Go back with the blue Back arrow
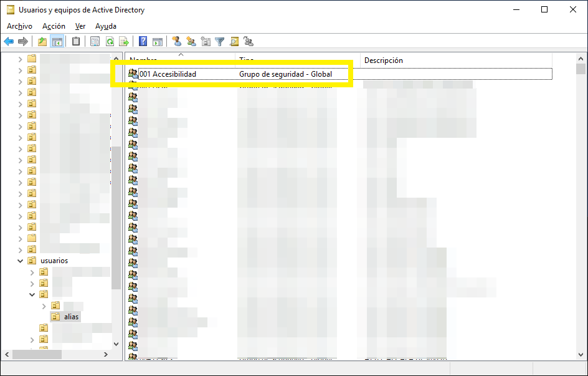 pyautogui.click(x=9, y=41)
